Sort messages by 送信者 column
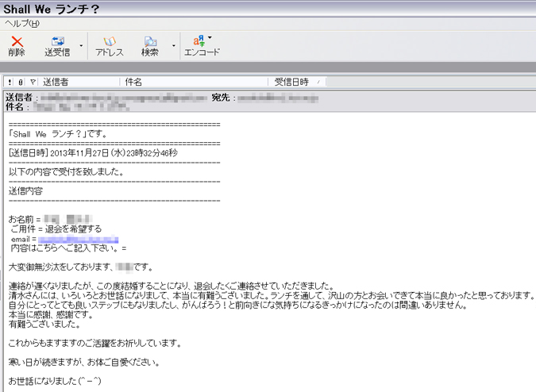 56,82
